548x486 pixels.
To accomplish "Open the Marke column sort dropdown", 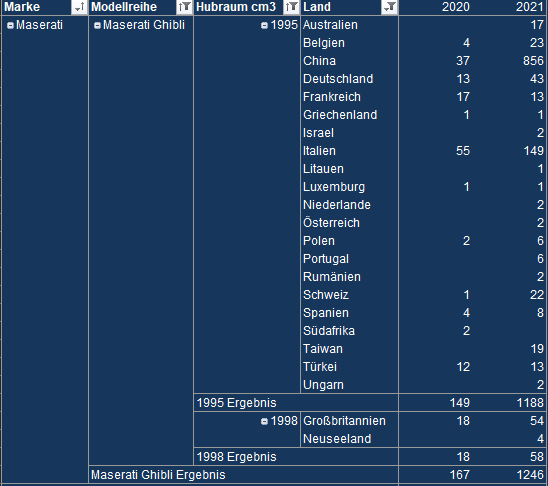I will coord(79,7).
